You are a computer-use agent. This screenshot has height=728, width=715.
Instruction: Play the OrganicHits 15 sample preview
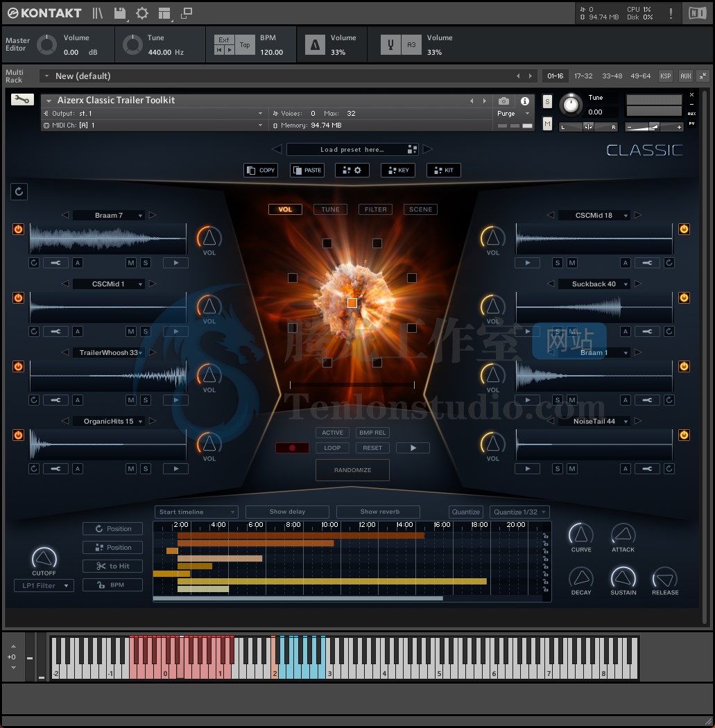point(175,469)
